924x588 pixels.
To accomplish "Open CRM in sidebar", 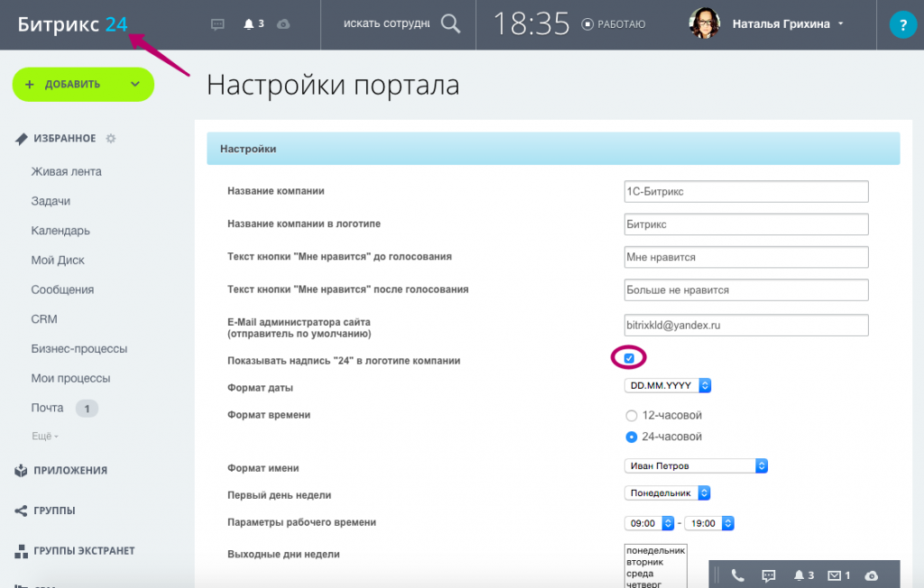I will (x=44, y=318).
